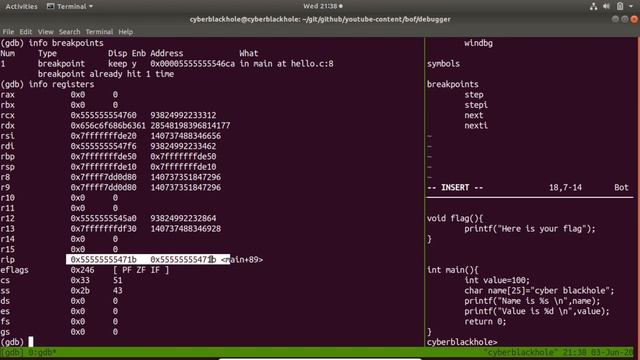Screen dimensions: 640x360
Task: Maximize the terminal window
Action: pos(624,19)
